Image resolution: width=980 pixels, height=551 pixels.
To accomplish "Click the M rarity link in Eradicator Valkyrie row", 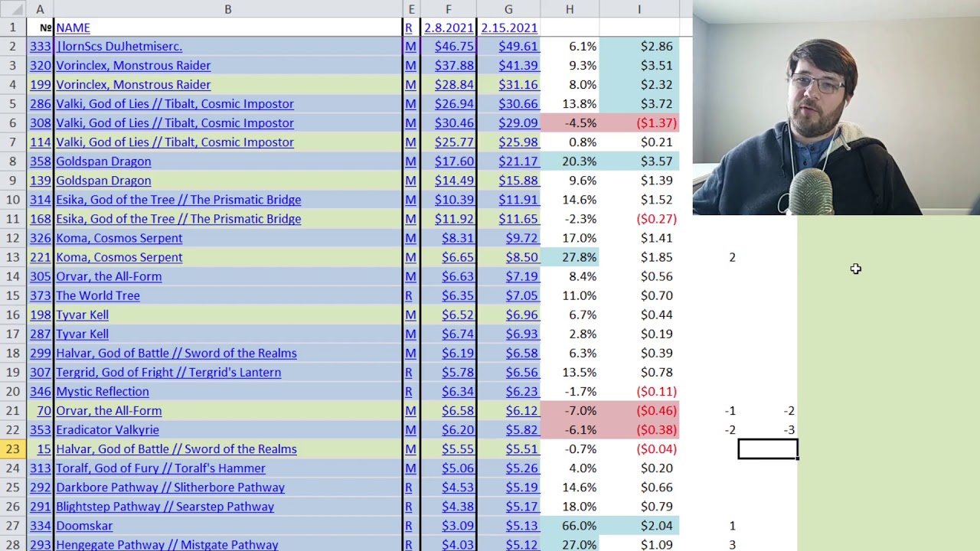I will 410,430.
